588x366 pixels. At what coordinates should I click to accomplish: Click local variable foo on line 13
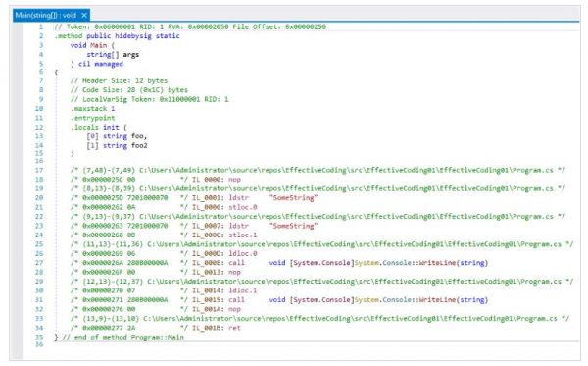pos(137,136)
